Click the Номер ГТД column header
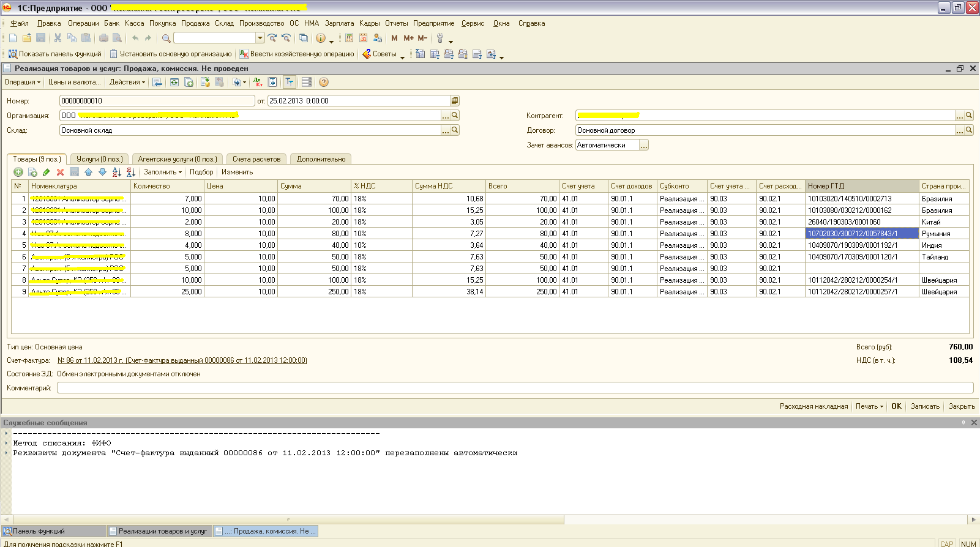This screenshot has height=547, width=980. (x=862, y=186)
